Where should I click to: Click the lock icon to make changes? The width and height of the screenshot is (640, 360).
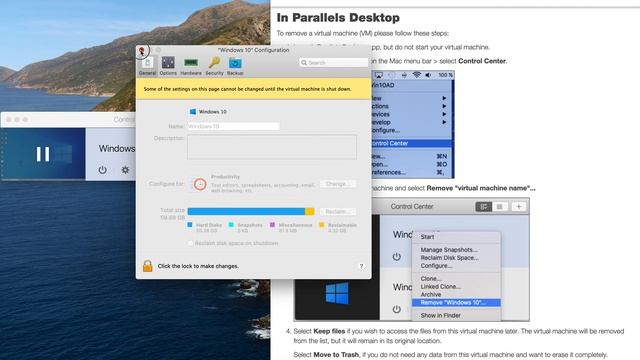[147, 266]
